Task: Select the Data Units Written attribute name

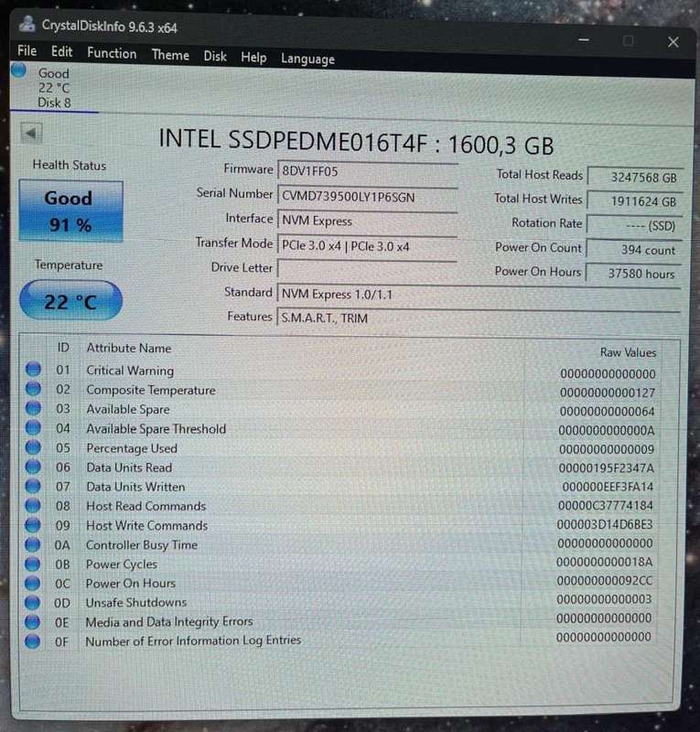Action: pos(135,487)
